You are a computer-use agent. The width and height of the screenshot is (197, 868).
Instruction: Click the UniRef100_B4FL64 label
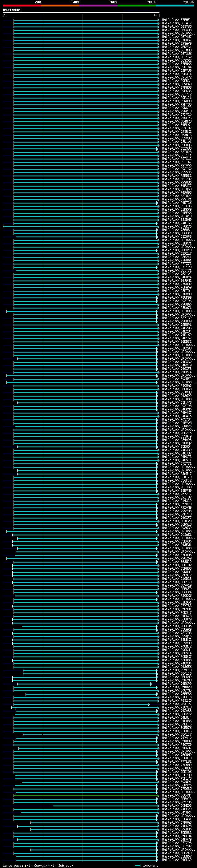pyautogui.click(x=176, y=125)
